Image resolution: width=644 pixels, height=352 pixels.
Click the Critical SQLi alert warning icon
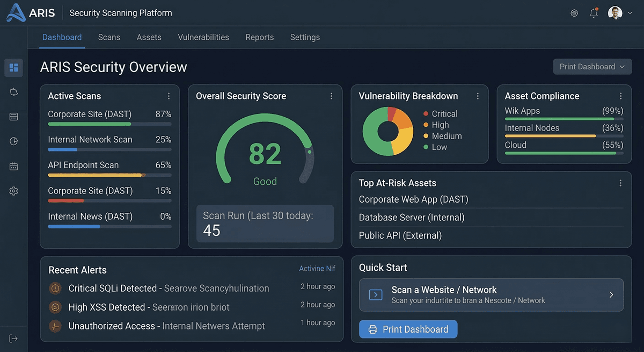point(55,288)
